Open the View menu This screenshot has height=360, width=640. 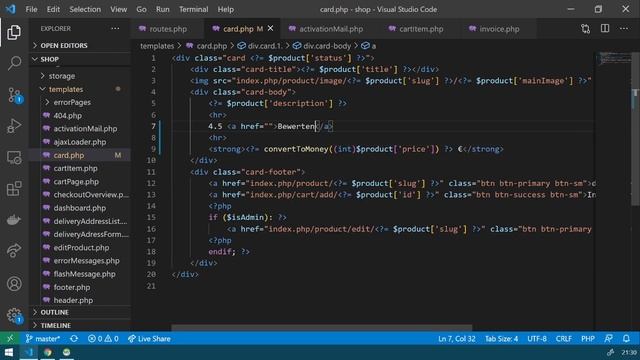(118, 9)
